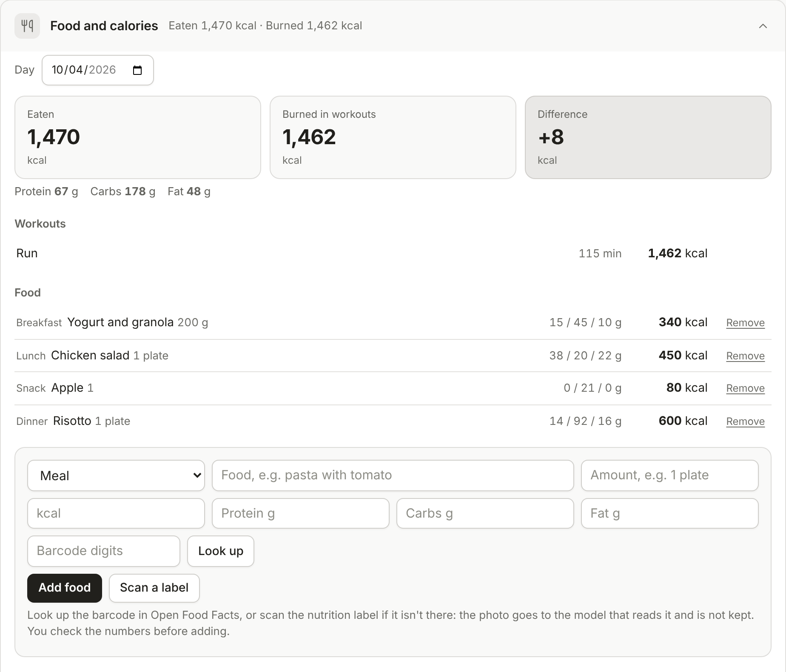The height and width of the screenshot is (672, 786).
Task: Focus the Barcode digits field
Action: tap(104, 551)
